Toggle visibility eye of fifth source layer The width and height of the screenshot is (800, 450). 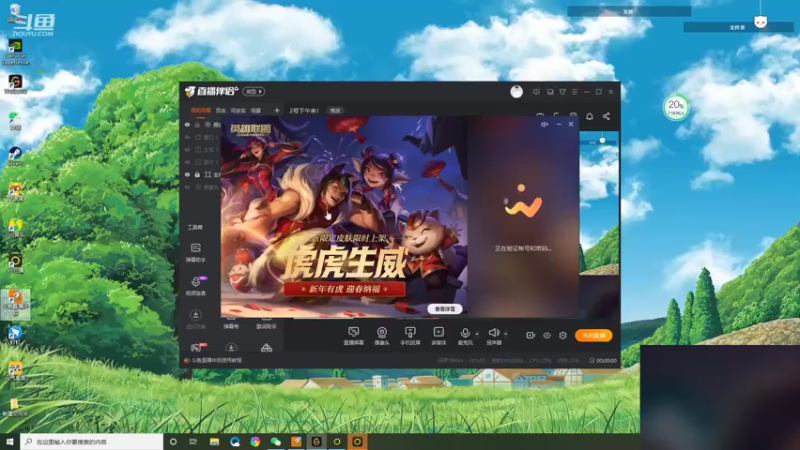coord(187,174)
